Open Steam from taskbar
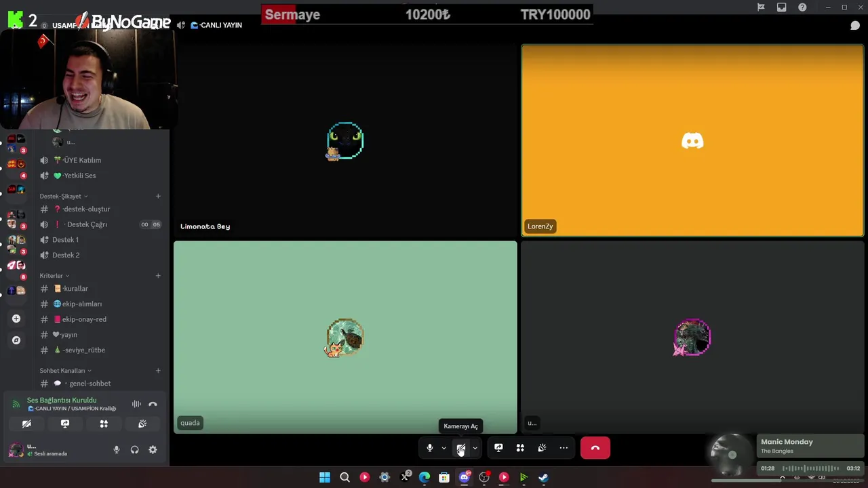 tap(544, 477)
